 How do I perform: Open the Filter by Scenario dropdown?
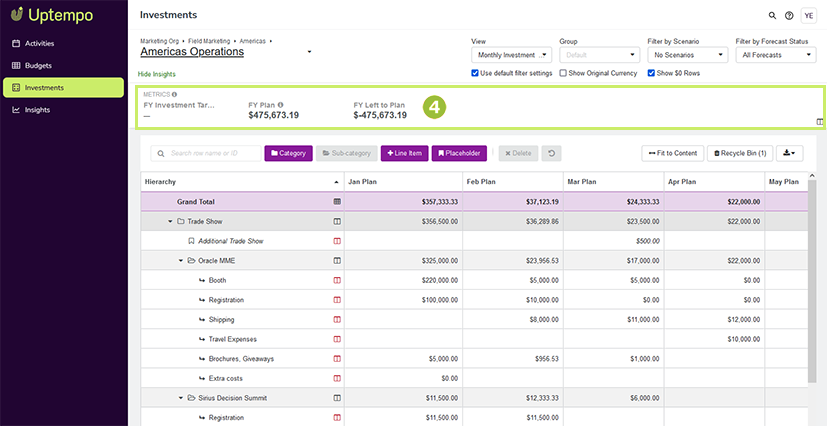(688, 55)
